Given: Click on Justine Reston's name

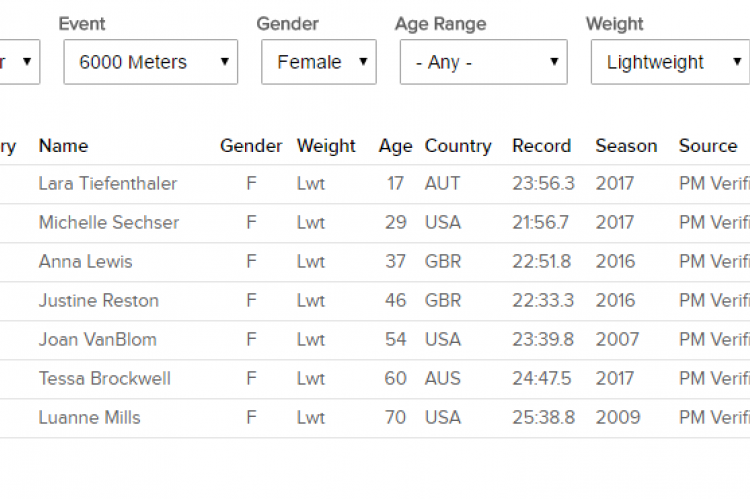Looking at the screenshot, I should click(98, 301).
